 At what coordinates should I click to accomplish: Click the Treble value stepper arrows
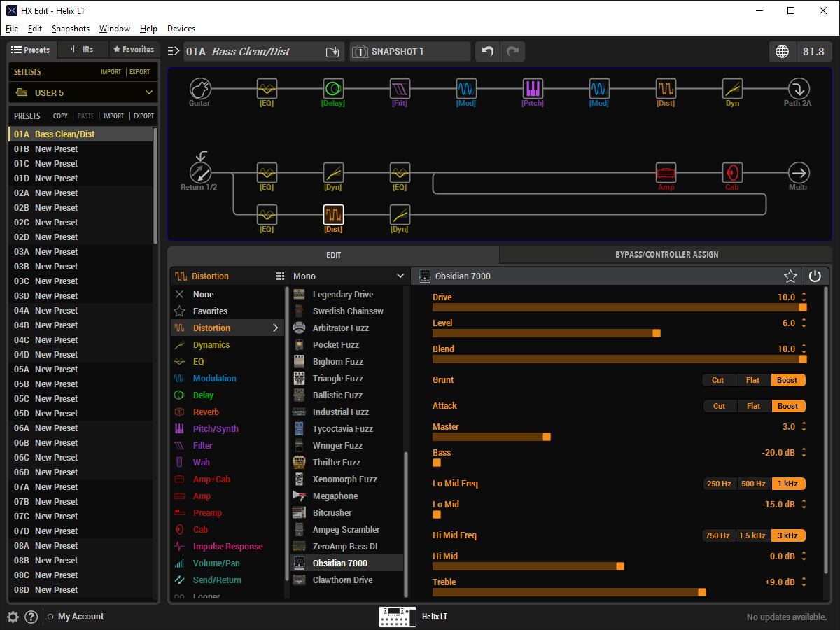click(x=804, y=582)
